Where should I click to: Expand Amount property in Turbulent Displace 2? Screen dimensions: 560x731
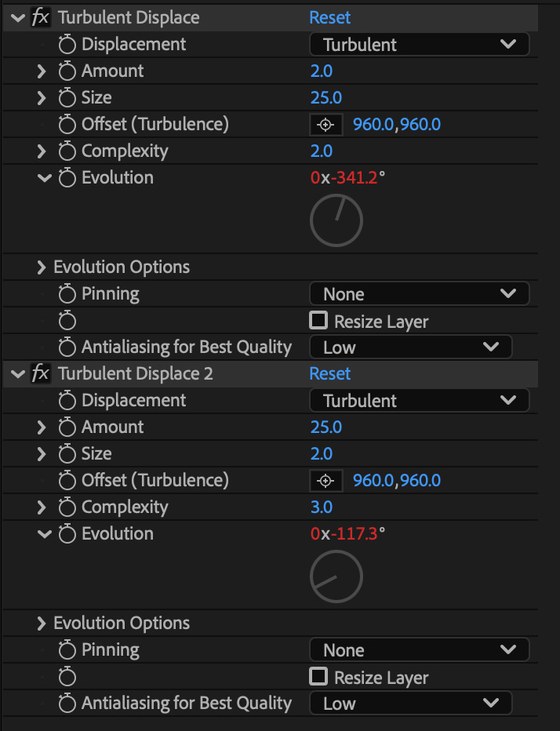[x=42, y=427]
